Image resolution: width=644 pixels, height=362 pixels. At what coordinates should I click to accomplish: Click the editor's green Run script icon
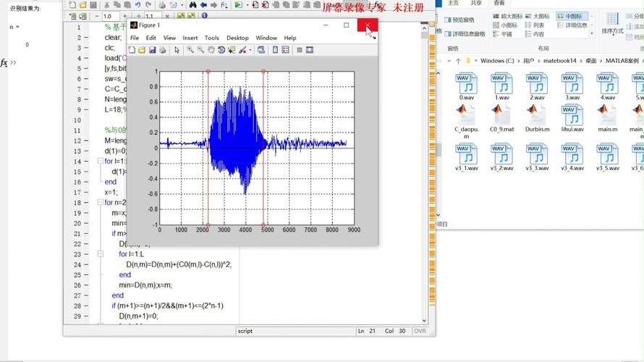(238, 5)
